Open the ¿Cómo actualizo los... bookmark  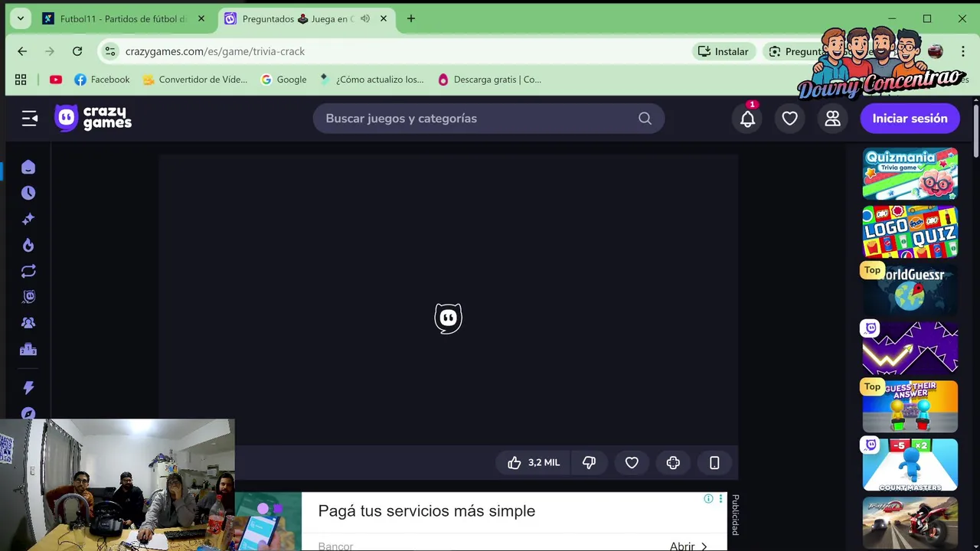371,80
